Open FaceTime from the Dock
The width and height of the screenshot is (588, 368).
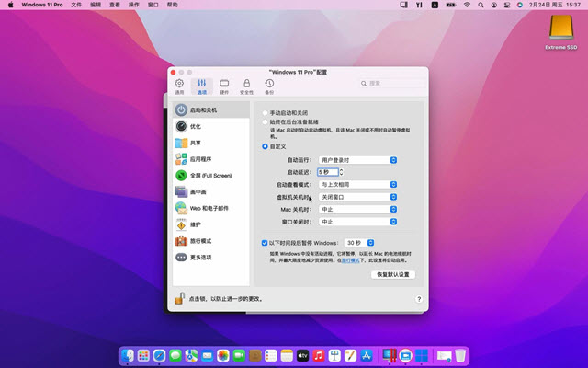pos(239,355)
